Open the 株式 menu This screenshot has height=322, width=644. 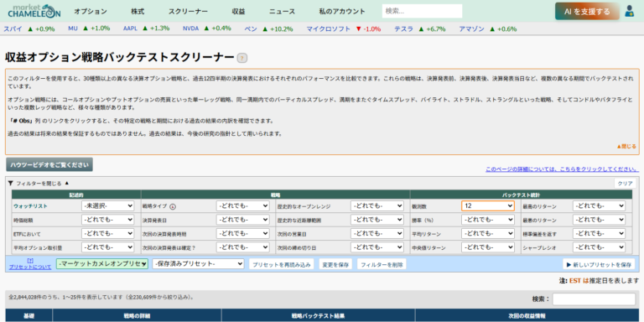coord(138,12)
